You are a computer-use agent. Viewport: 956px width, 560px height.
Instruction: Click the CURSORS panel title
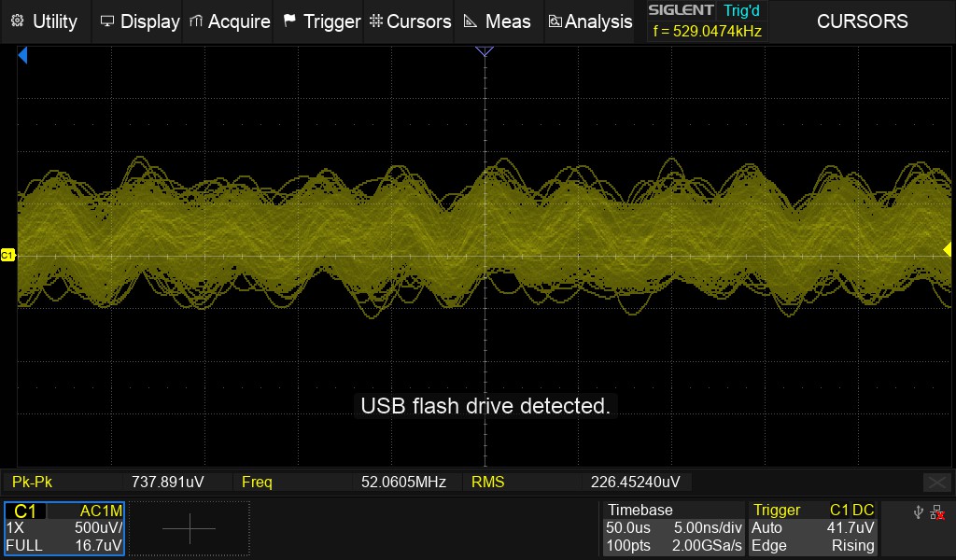click(x=862, y=21)
